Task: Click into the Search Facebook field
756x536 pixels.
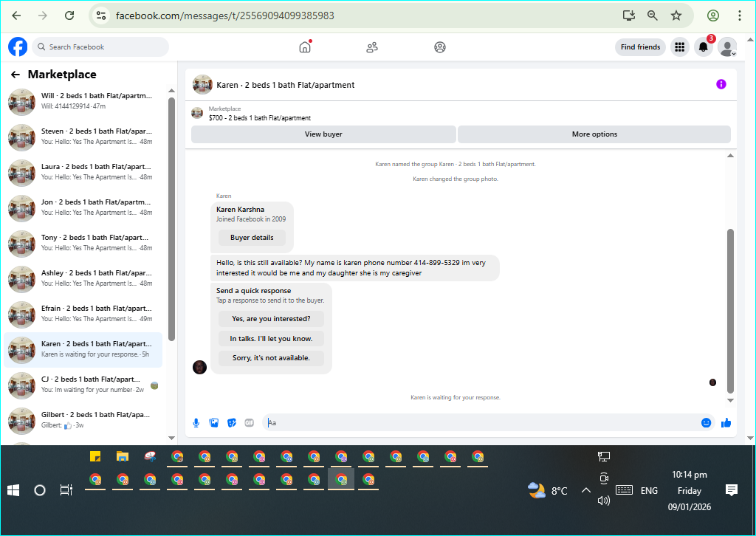Action: point(101,47)
